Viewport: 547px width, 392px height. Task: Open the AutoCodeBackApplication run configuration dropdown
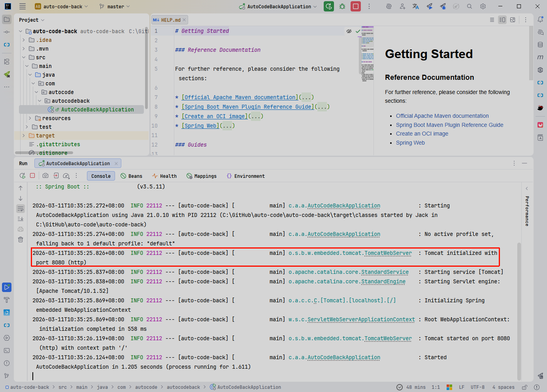[278, 6]
